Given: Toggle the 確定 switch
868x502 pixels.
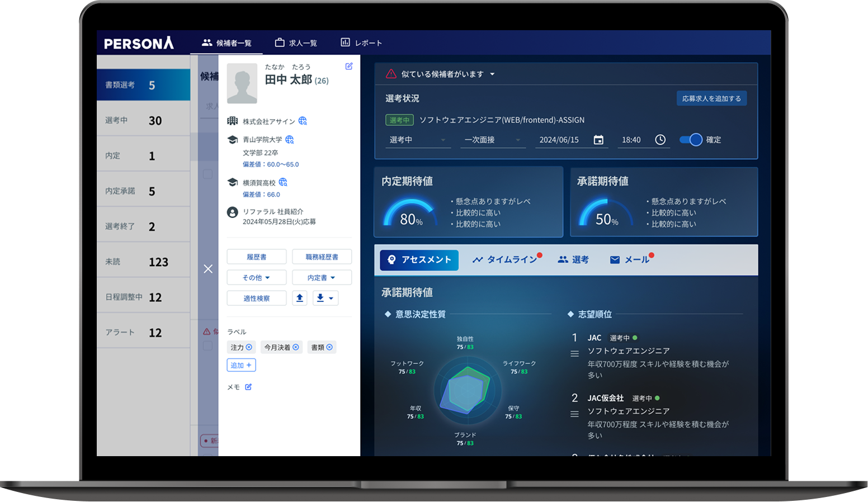Looking at the screenshot, I should pos(691,140).
